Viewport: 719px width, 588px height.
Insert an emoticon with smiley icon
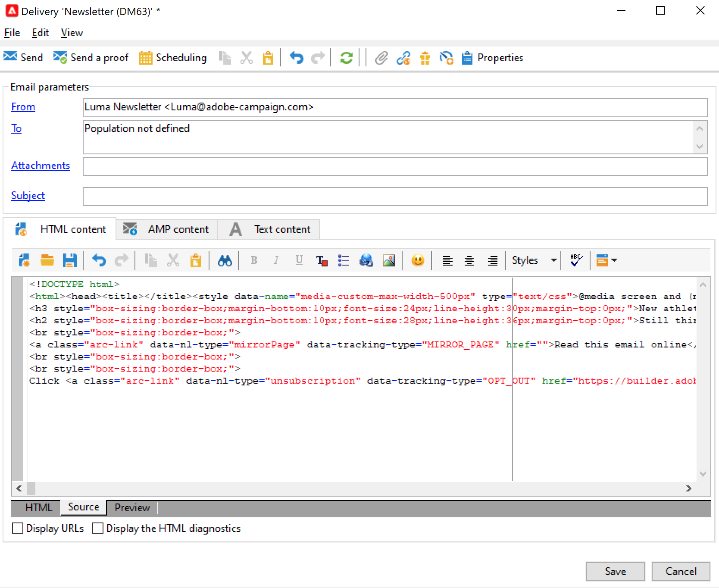[418, 260]
